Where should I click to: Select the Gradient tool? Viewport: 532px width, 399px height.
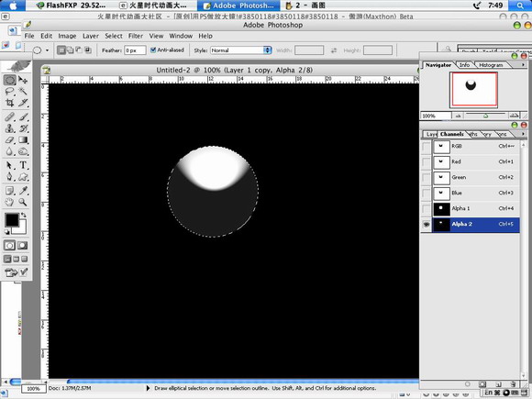pos(23,139)
